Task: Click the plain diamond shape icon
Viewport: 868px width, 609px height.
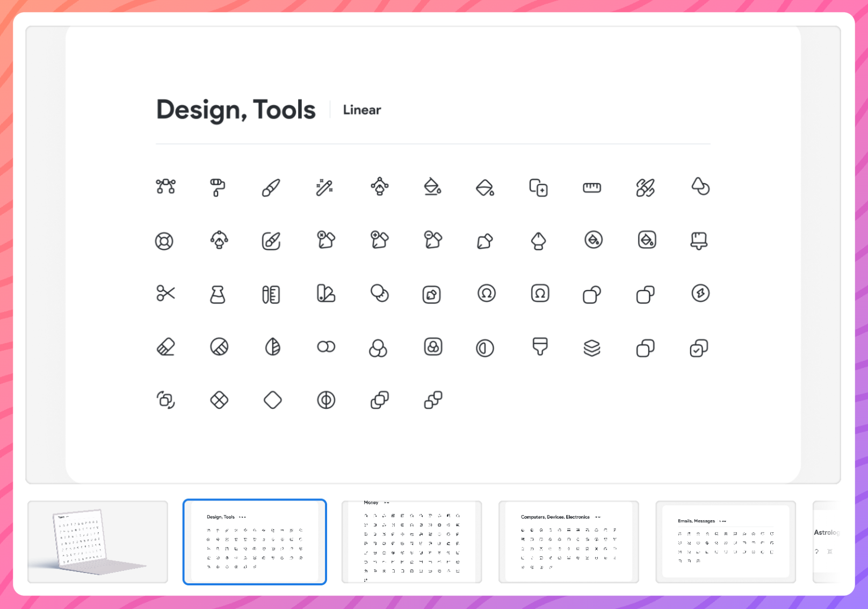Action: coord(273,400)
